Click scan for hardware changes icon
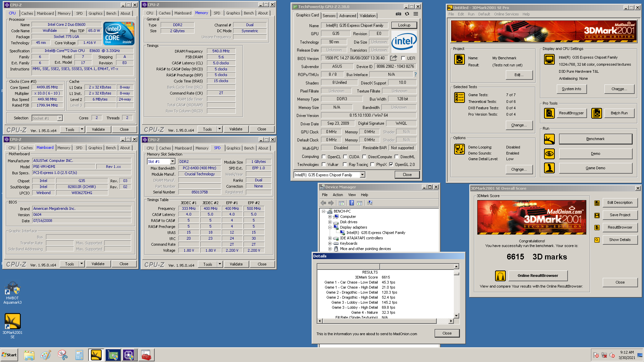The width and height of the screenshot is (644, 362). click(370, 203)
